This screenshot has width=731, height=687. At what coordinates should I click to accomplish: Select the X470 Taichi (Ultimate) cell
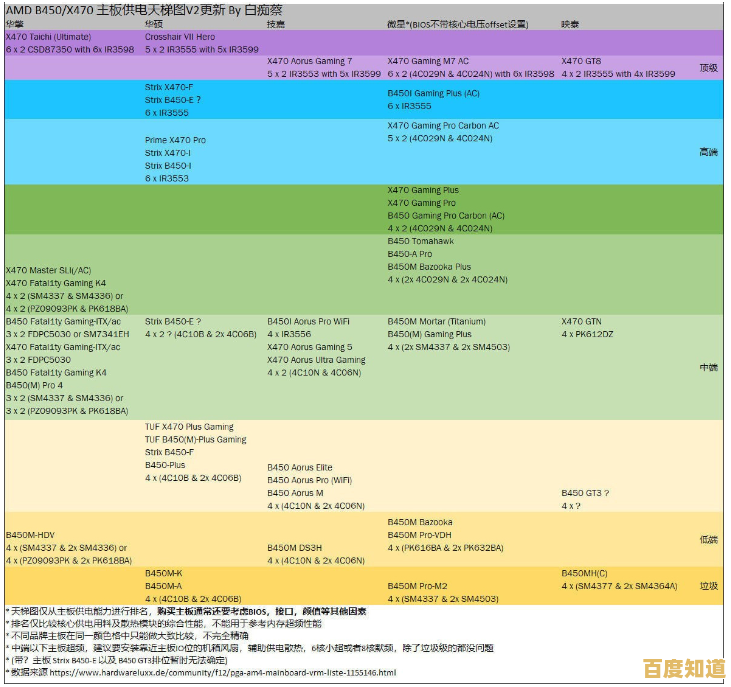(48, 36)
